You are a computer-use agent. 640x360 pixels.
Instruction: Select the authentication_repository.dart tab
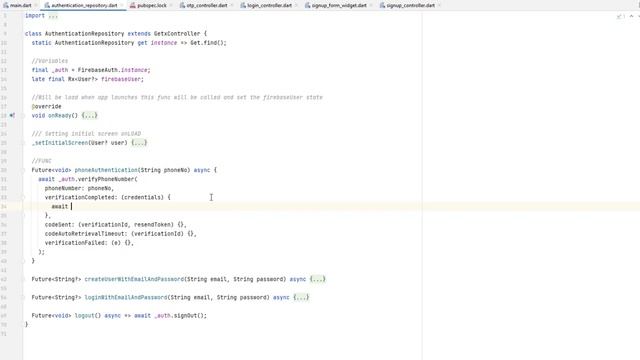pos(84,5)
